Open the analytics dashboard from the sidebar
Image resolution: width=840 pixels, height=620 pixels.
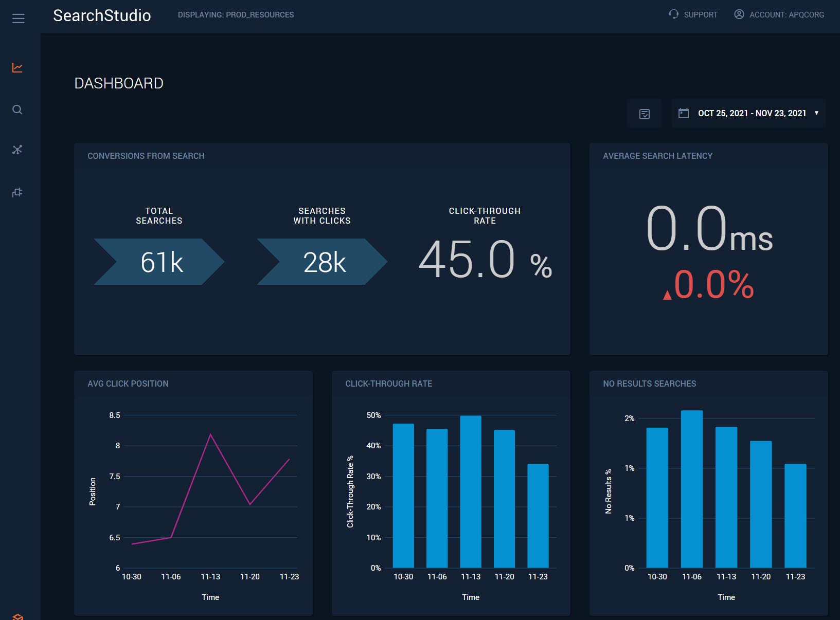(x=17, y=67)
